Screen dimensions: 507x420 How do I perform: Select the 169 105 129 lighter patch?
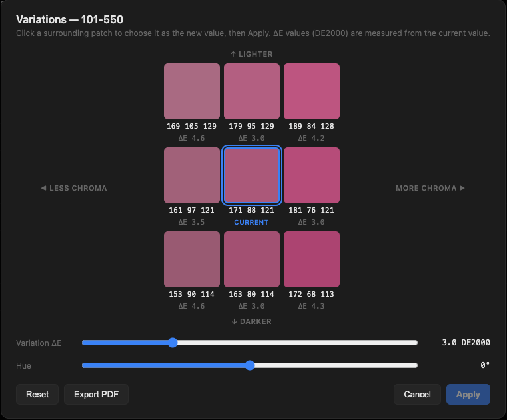point(192,91)
